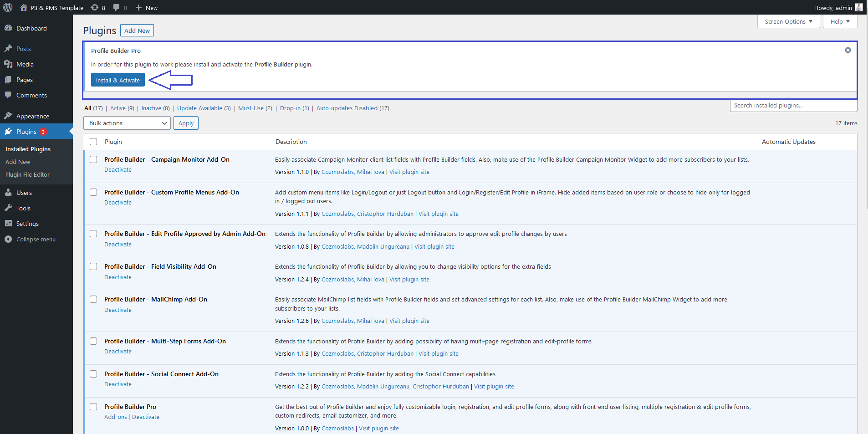
Task: Visit plugin site for Social Connect Add-On
Action: tap(494, 386)
